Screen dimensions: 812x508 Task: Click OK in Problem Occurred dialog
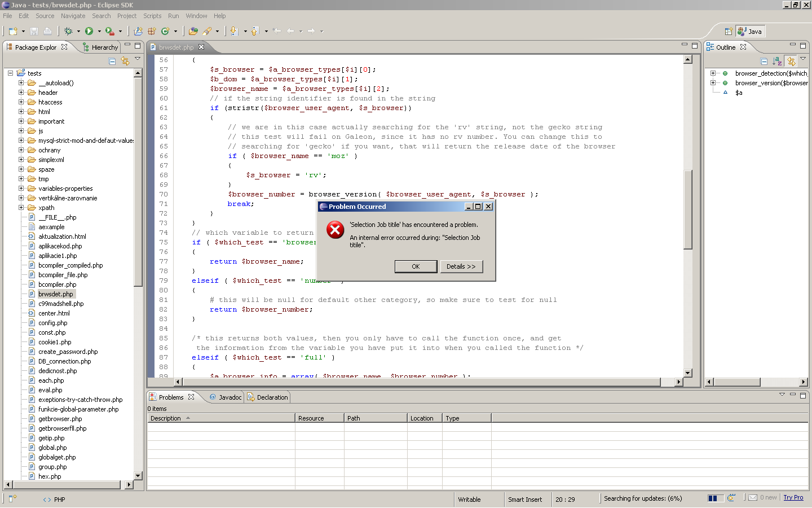pyautogui.click(x=416, y=266)
